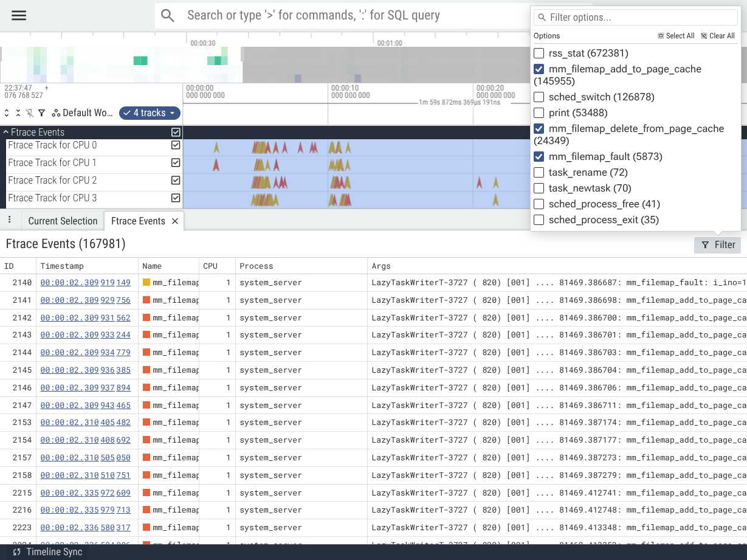This screenshot has width=747, height=560.
Task: Click Clear All in filter options
Action: pos(718,36)
